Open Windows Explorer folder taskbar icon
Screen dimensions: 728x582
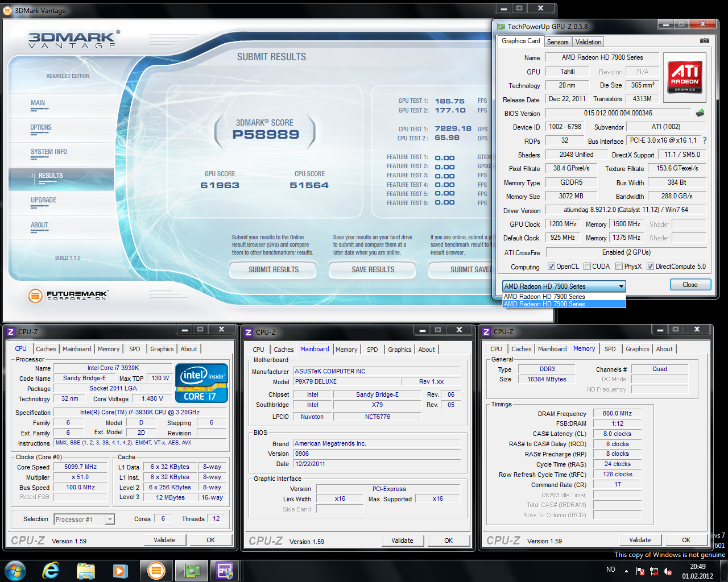(x=86, y=570)
